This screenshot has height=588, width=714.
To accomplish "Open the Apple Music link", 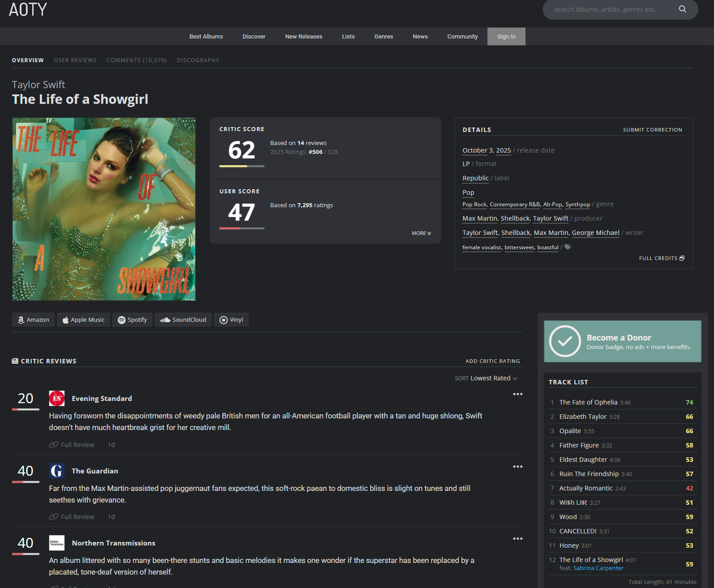I will pyautogui.click(x=83, y=320).
